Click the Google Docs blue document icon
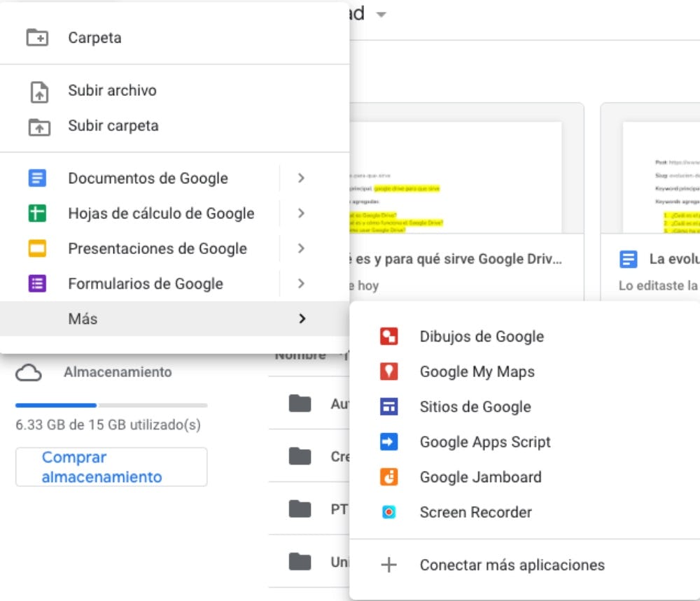Viewport: 700px width, 601px height. [x=37, y=178]
